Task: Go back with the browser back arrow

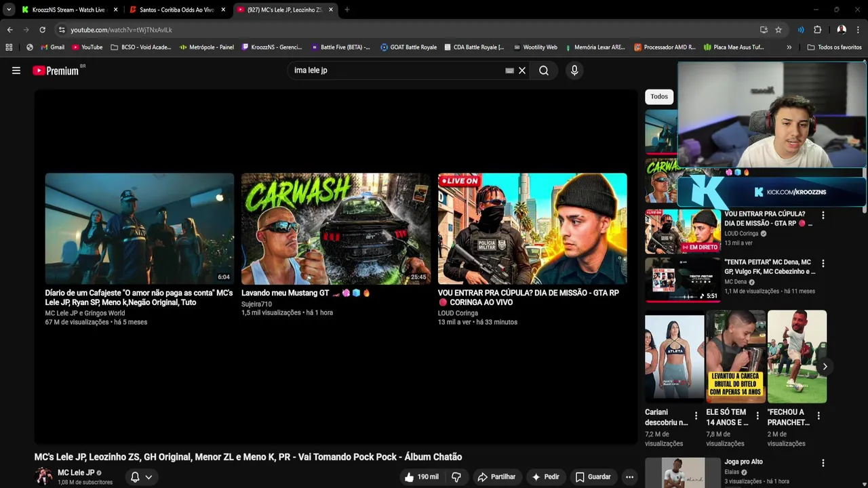Action: point(9,30)
